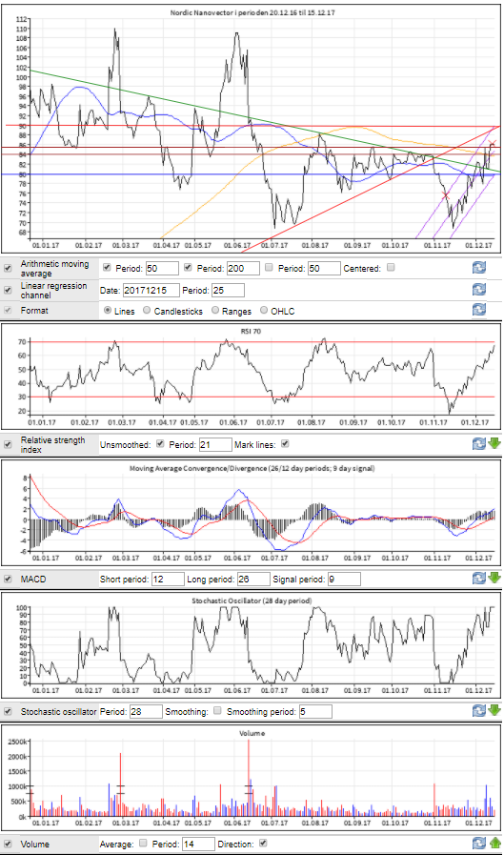The height and width of the screenshot is (855, 504).
Task: Edit regression Date field 20171215
Action: click(151, 290)
